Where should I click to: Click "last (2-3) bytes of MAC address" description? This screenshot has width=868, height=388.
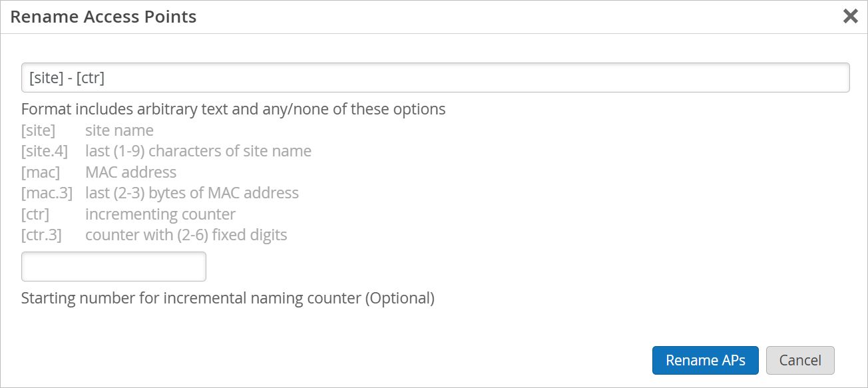192,193
